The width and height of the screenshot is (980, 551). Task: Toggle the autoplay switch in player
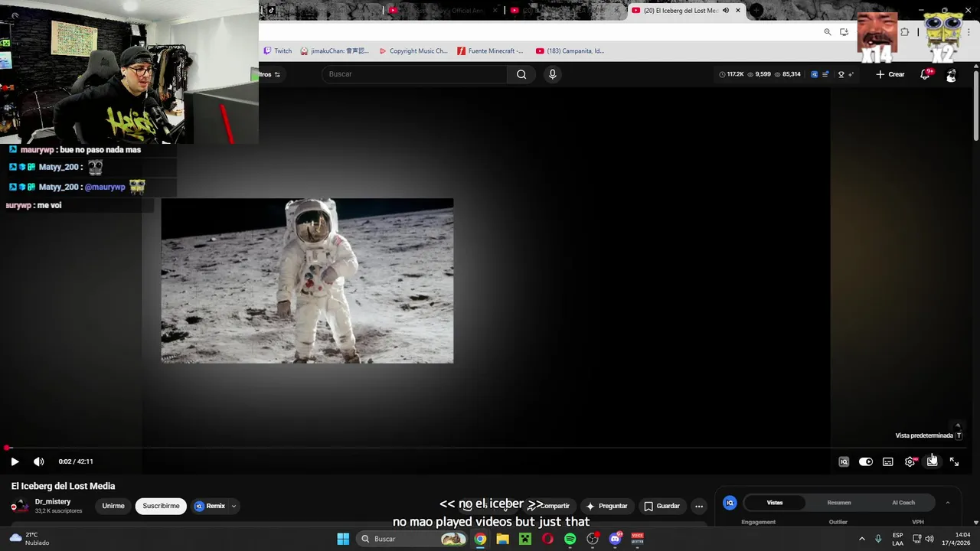[866, 461]
